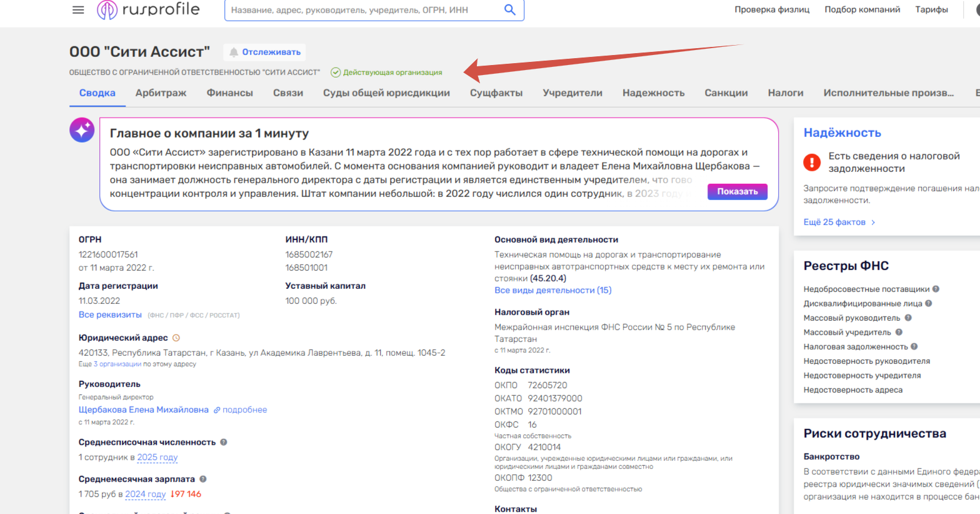Click help icon for Массовый руководитель
Viewport: 980px width, 514px height.
point(908,318)
